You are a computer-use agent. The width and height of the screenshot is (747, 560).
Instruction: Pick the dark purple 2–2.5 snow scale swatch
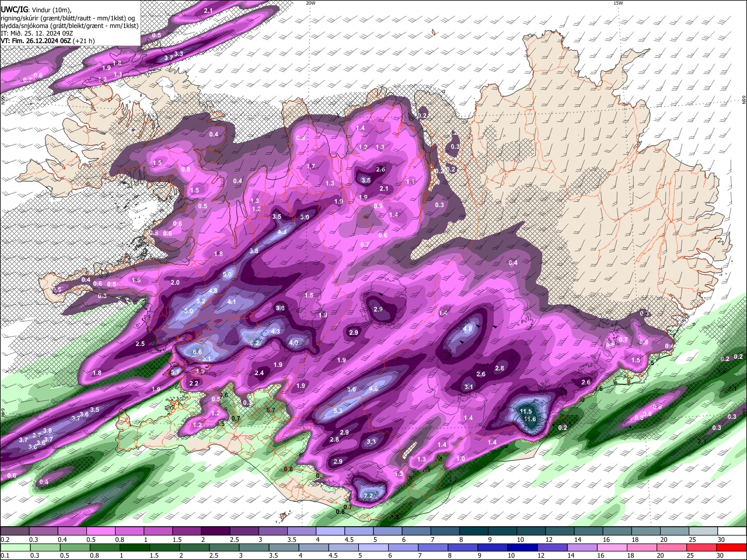[x=215, y=531]
